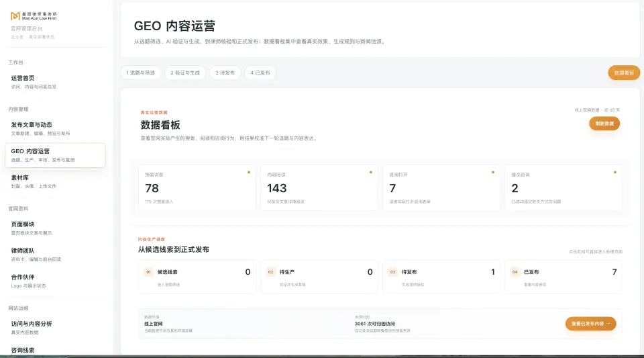
Task: Switch to the 1 选题与筛选 step tab
Action: pyautogui.click(x=140, y=73)
